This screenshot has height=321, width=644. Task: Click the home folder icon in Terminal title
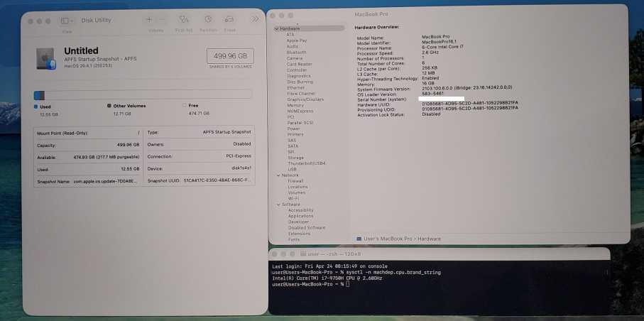303,254
